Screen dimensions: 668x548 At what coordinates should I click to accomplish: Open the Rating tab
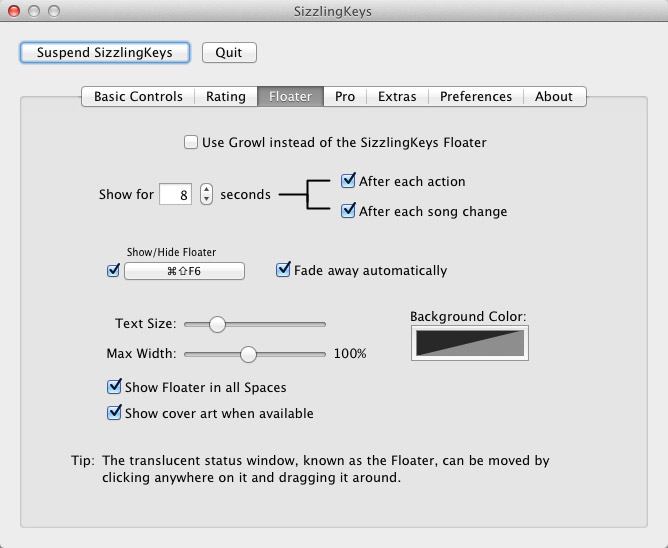point(226,96)
